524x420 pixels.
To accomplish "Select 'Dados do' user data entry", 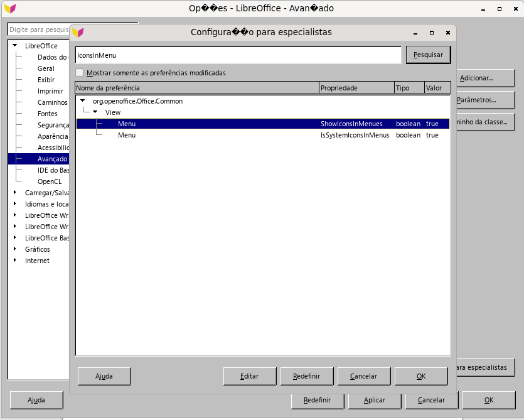I will [x=52, y=57].
